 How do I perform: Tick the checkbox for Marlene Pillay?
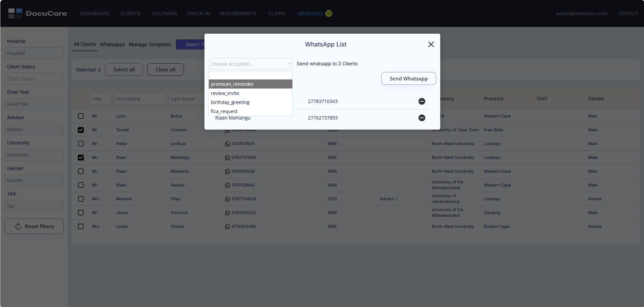coord(81,199)
